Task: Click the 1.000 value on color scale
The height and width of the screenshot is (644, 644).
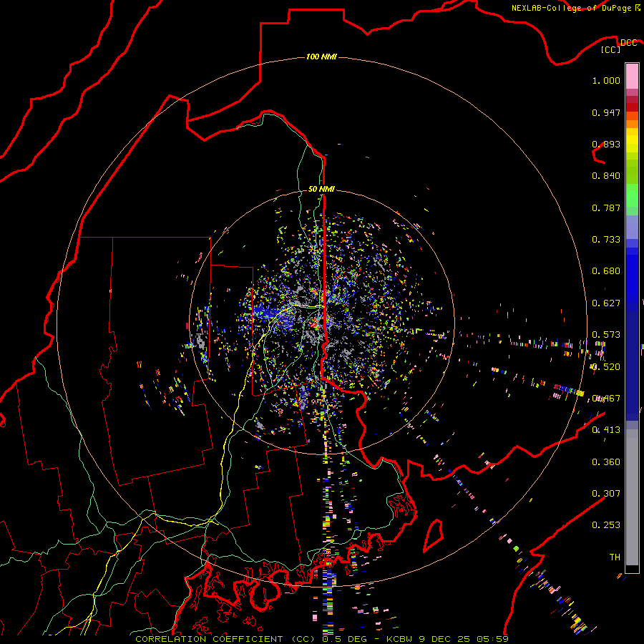Action: [606, 80]
